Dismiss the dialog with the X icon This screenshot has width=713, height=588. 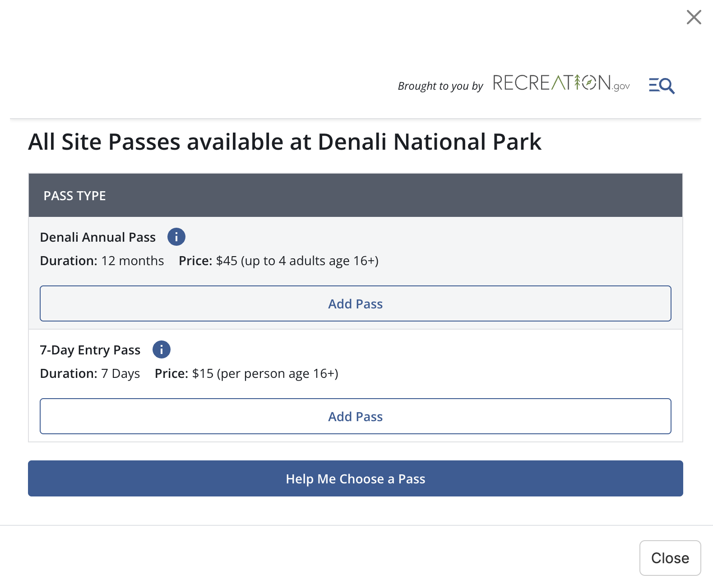694,17
